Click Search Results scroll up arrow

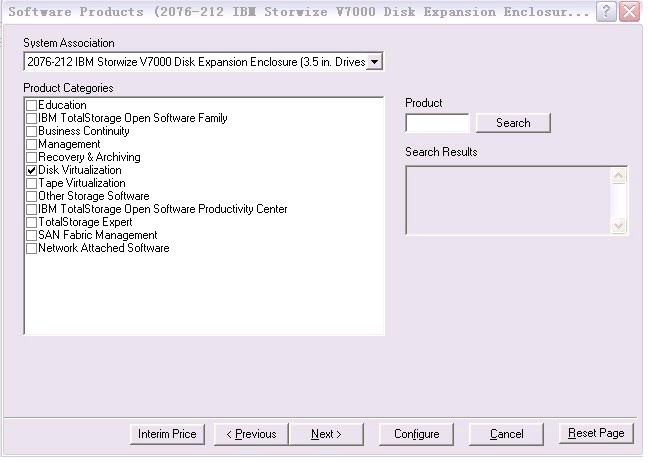618,176
